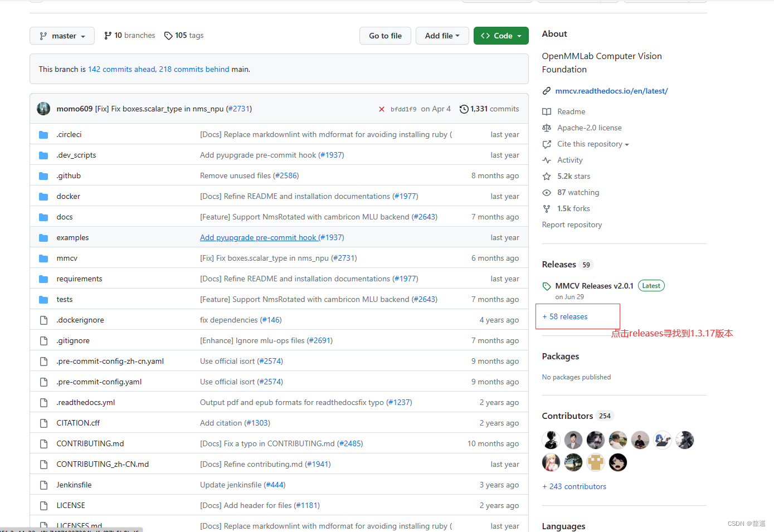Viewport: 774px width, 532px height.
Task: Open the tests folder icon
Action: point(43,299)
